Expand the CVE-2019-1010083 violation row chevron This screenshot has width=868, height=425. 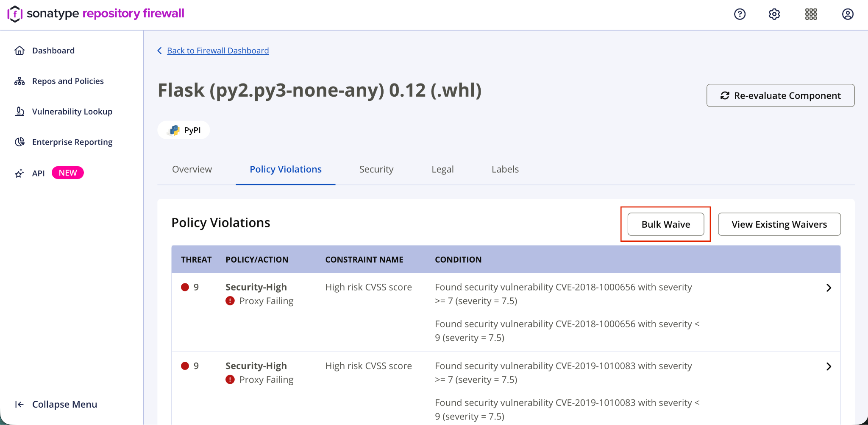coord(829,366)
